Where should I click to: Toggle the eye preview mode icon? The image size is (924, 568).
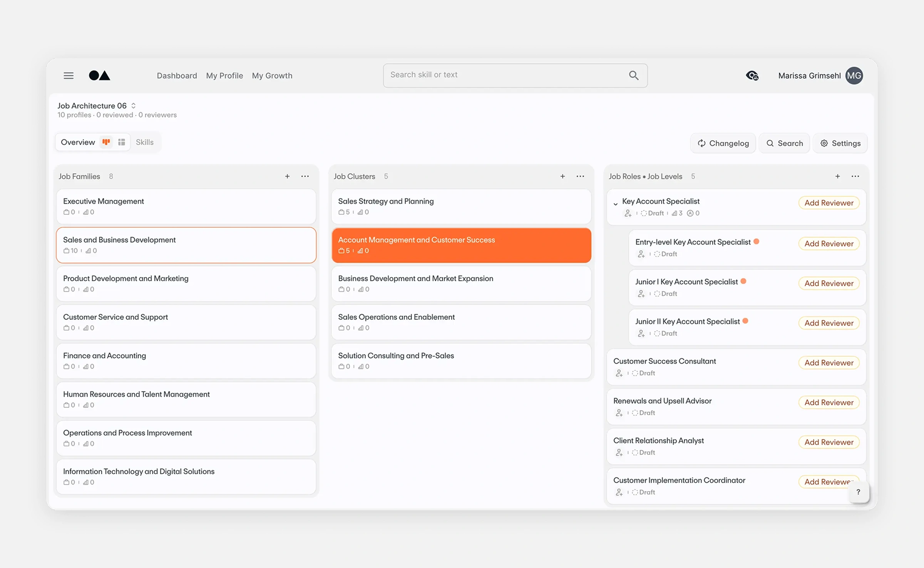point(752,75)
